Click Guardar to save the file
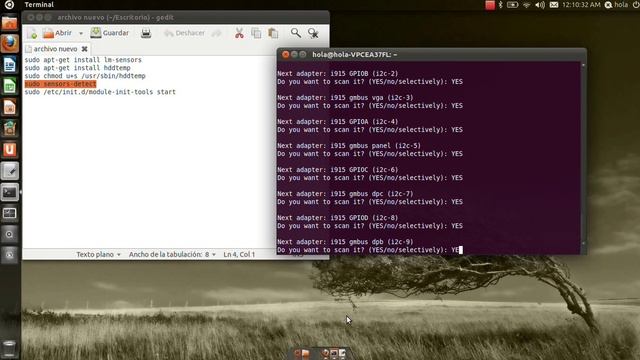This screenshot has width=640, height=360. [110, 33]
